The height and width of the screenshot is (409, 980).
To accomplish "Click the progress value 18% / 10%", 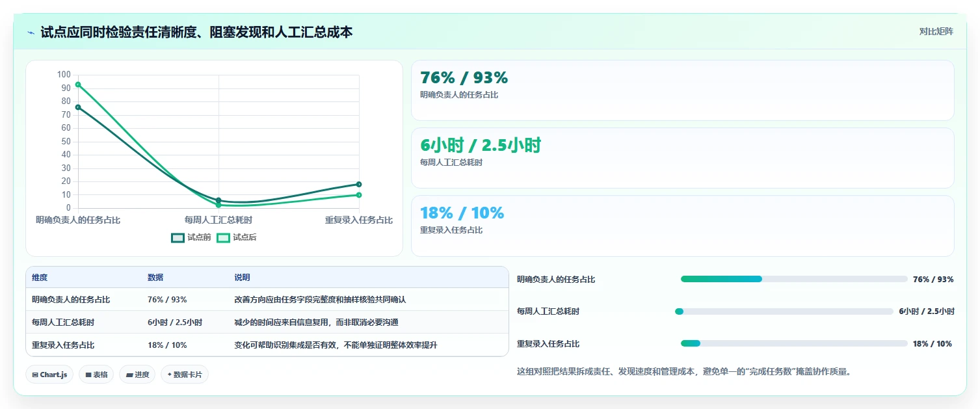I will click(933, 344).
